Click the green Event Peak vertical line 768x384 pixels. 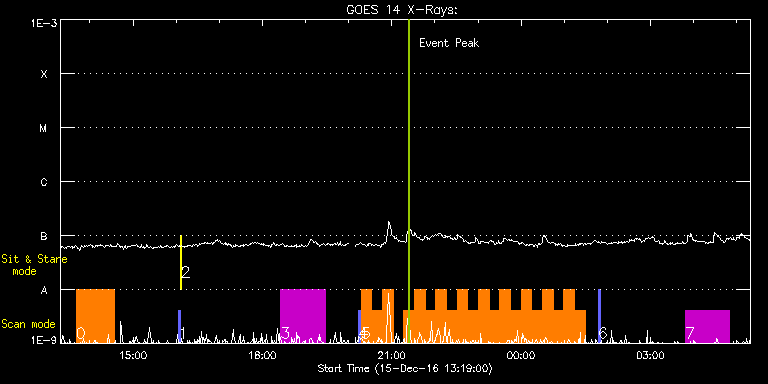(x=408, y=181)
